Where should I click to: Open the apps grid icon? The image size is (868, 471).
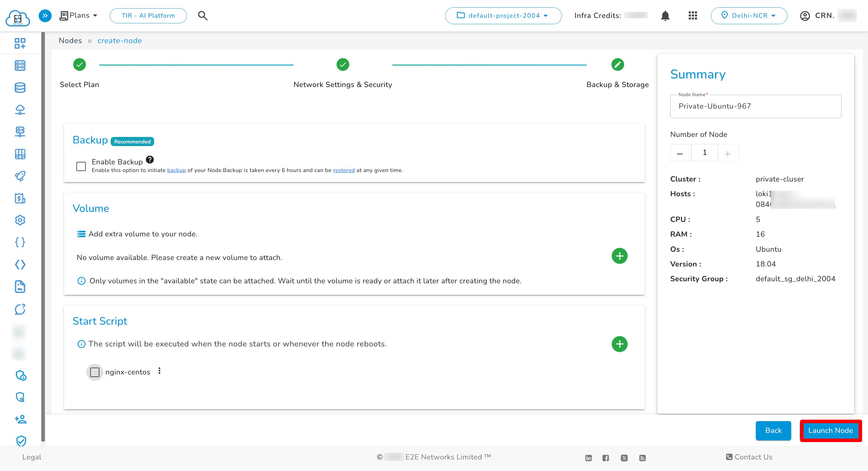[x=692, y=16]
